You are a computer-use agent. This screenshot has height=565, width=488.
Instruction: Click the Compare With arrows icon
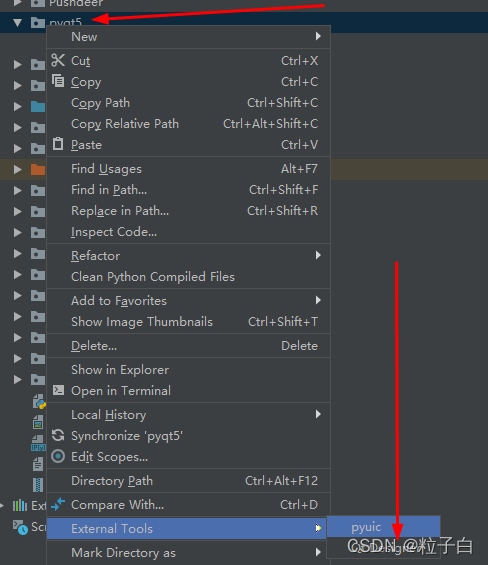point(58,504)
